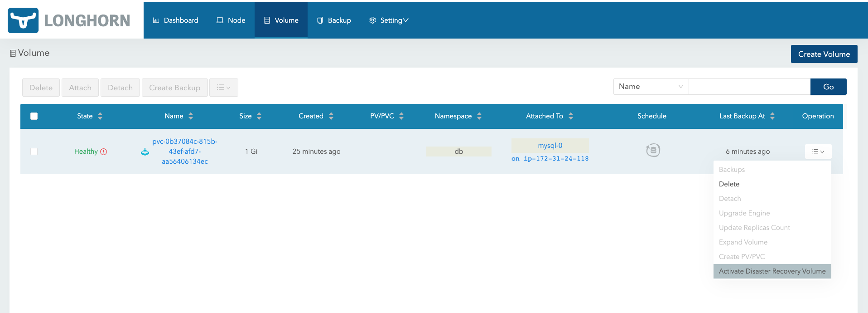Open the Backup tab
Screen dimensions: 868x313
tap(334, 20)
